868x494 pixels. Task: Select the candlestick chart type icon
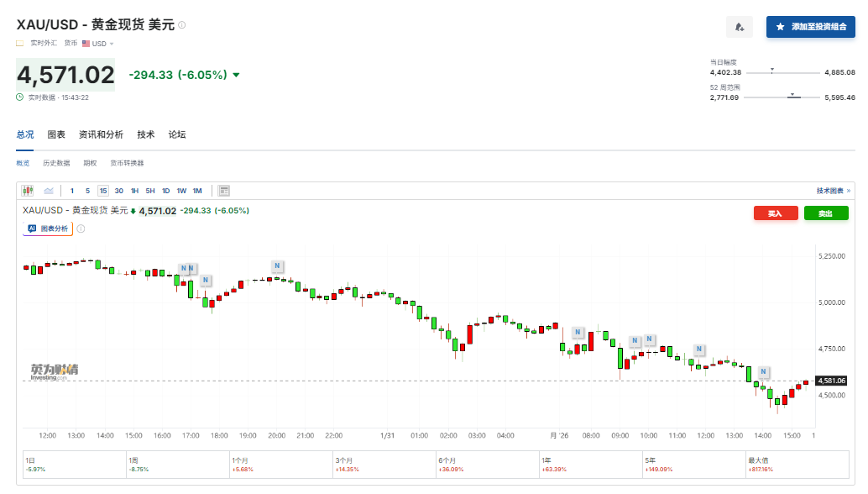coord(28,191)
